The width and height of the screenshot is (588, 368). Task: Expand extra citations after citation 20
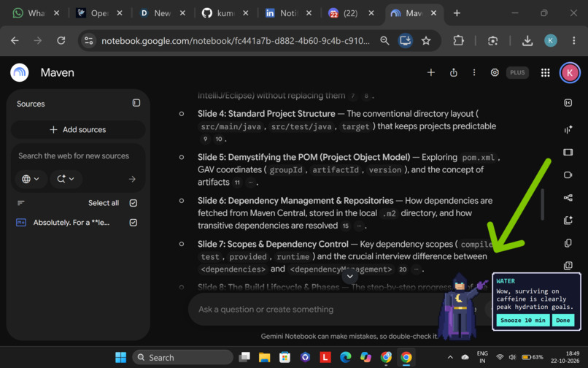tap(416, 269)
